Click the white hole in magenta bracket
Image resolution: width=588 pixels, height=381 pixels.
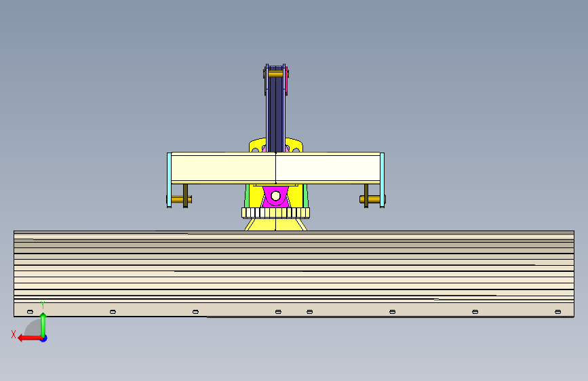[x=275, y=196]
